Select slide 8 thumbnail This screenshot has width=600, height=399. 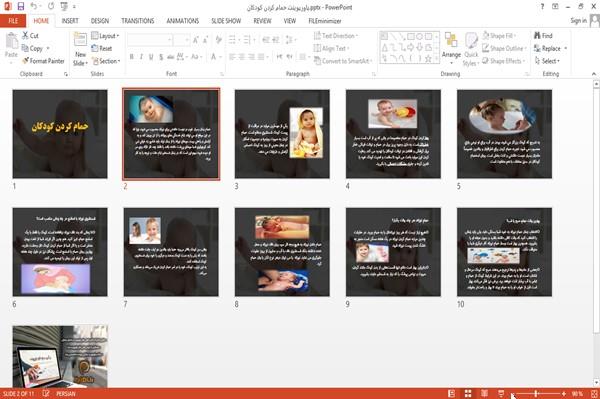[282, 252]
